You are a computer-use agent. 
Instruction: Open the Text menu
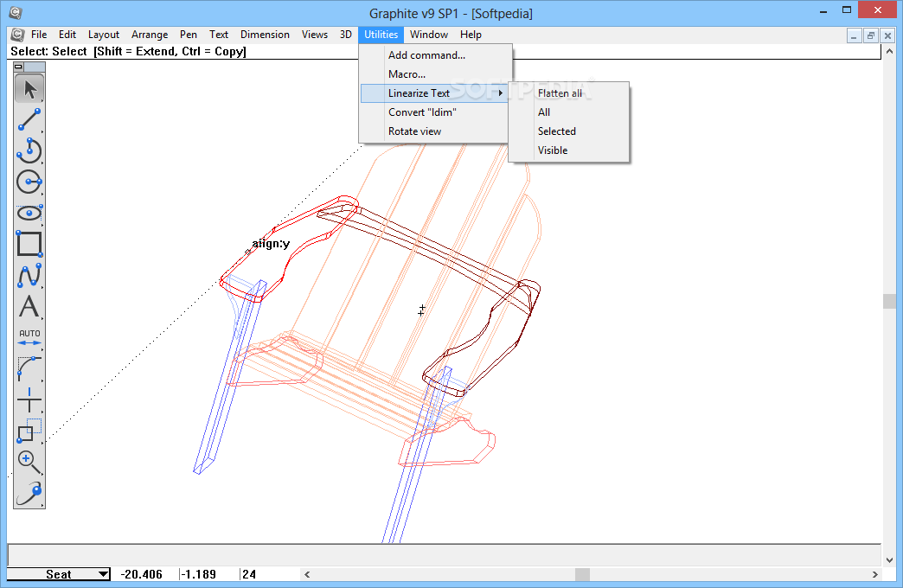(219, 35)
